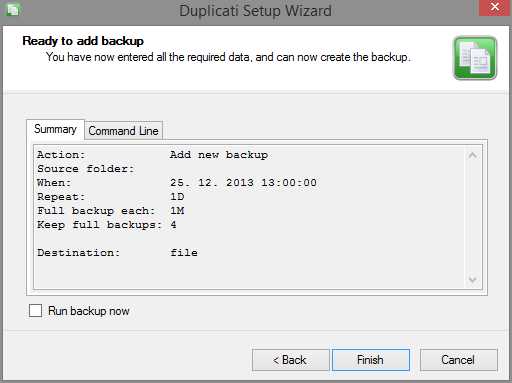
Task: Click the scrollbar track in the summary box
Action: 472,217
